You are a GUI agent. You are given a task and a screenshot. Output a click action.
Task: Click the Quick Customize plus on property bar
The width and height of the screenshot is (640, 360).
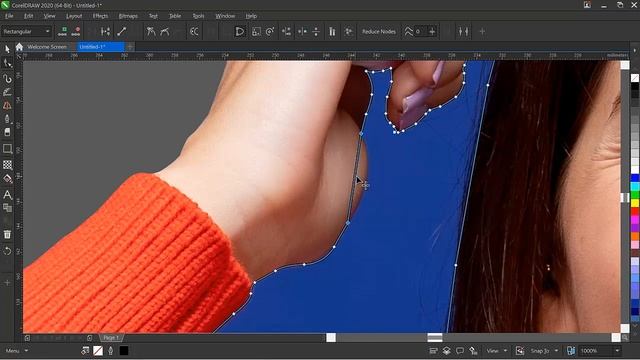tap(482, 31)
